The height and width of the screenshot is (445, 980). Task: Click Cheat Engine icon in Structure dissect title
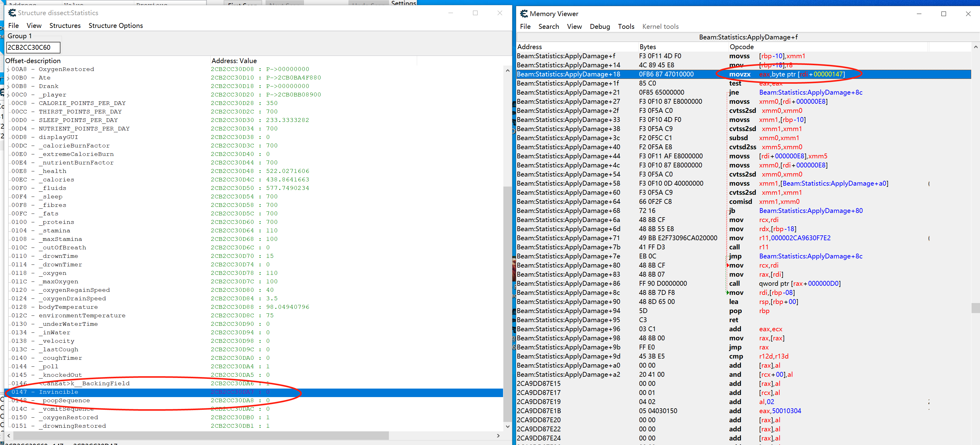[12, 13]
